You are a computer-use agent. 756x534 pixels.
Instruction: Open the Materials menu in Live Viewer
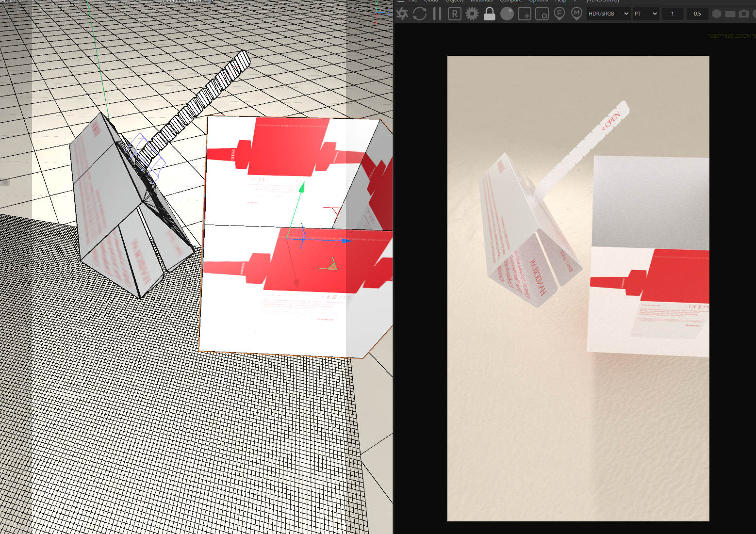click(x=481, y=1)
